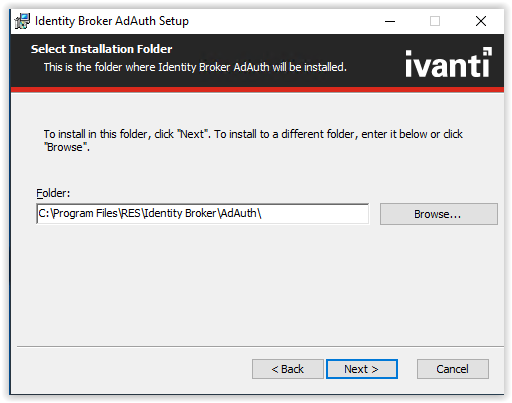Click the "Folder:" label
Viewport: 512px width, 403px height.
[53, 193]
